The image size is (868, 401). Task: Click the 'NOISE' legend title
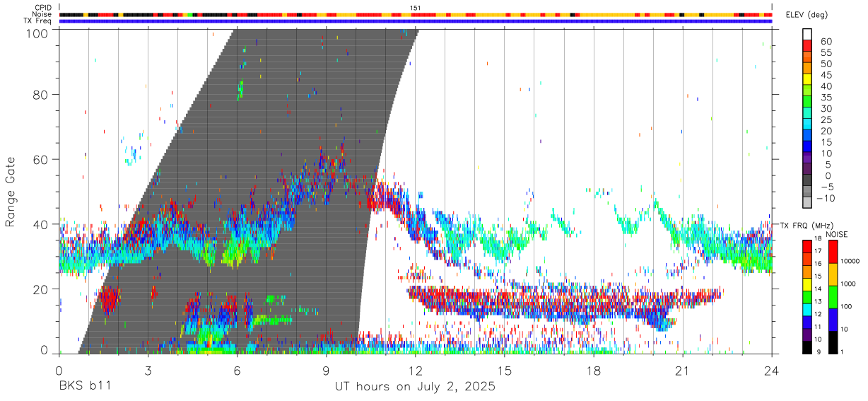click(x=835, y=234)
